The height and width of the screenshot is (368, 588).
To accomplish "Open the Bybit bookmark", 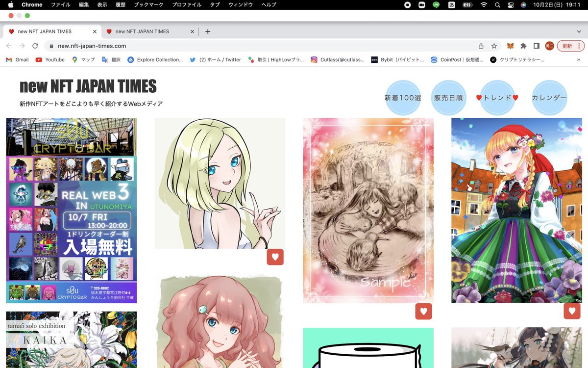I will coord(397,59).
